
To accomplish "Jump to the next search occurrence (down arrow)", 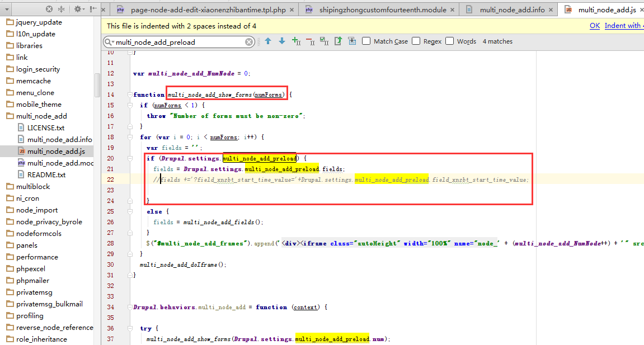I will click(x=282, y=41).
